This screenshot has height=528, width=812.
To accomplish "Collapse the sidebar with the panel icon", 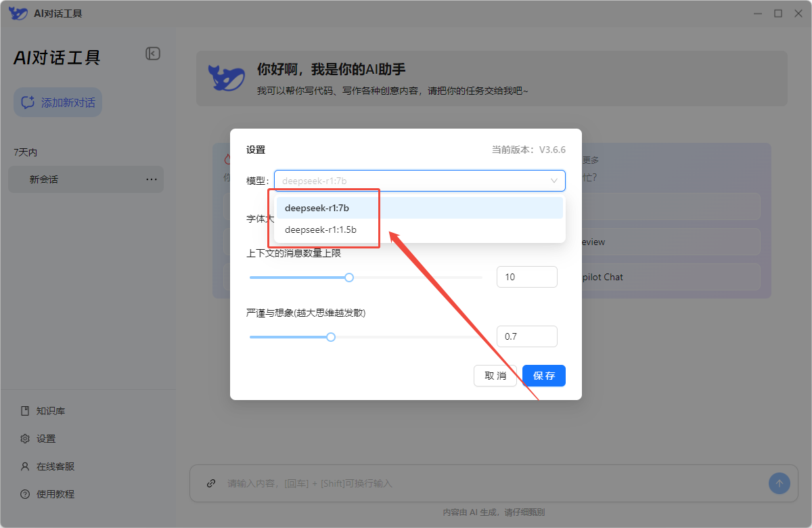I will [153, 53].
